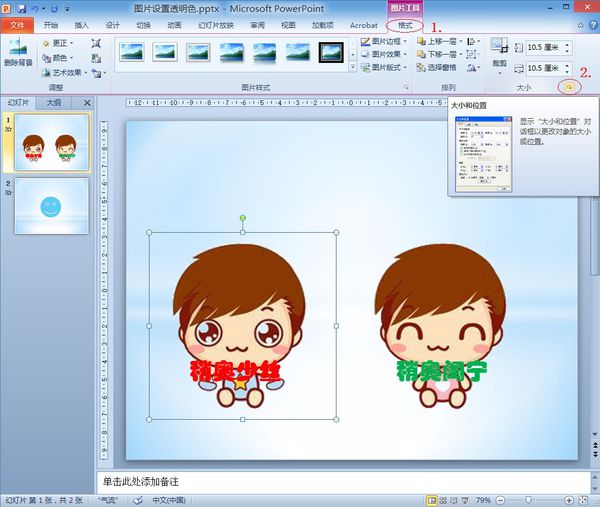The image size is (600, 507).
Task: Open the 文件 (File) tab
Action: tap(17, 25)
